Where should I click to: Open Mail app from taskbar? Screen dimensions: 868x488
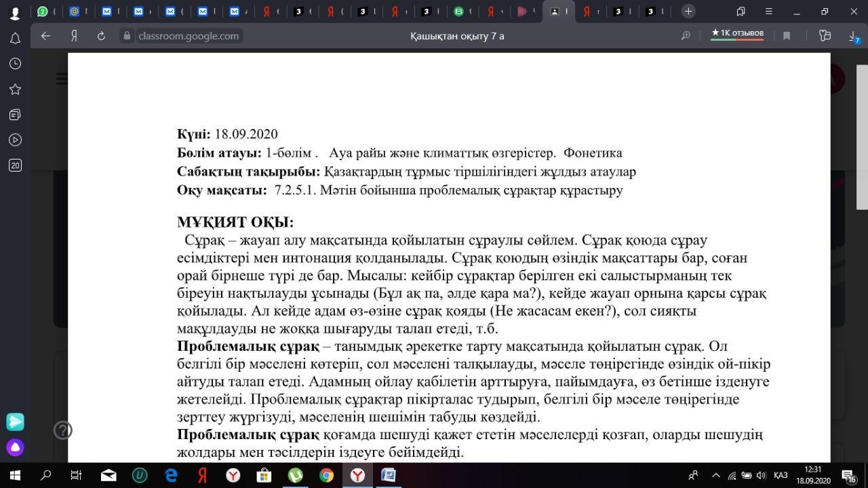pyautogui.click(x=108, y=475)
